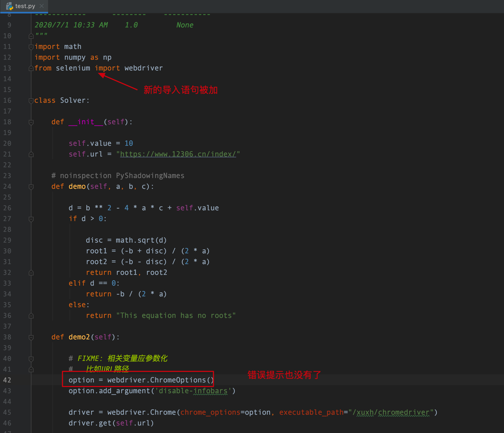Click 'webdriver.ChromeOptions()' on line 42

[x=160, y=380]
